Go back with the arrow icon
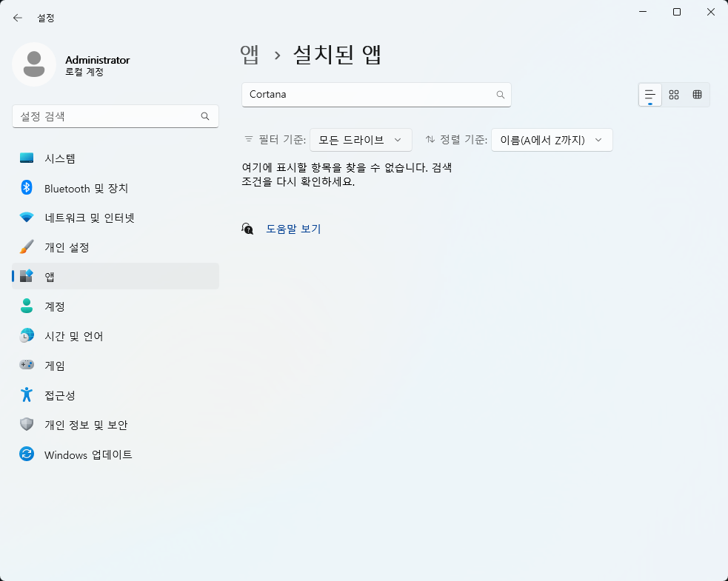Screen dimensions: 728x581 pyautogui.click(x=18, y=18)
